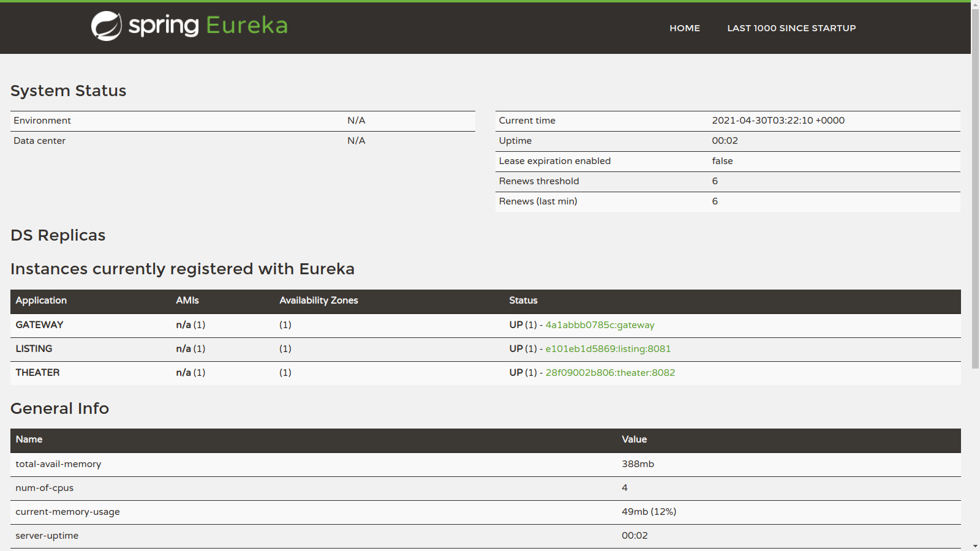
Task: Click the Availability Zones column header
Action: pos(318,301)
